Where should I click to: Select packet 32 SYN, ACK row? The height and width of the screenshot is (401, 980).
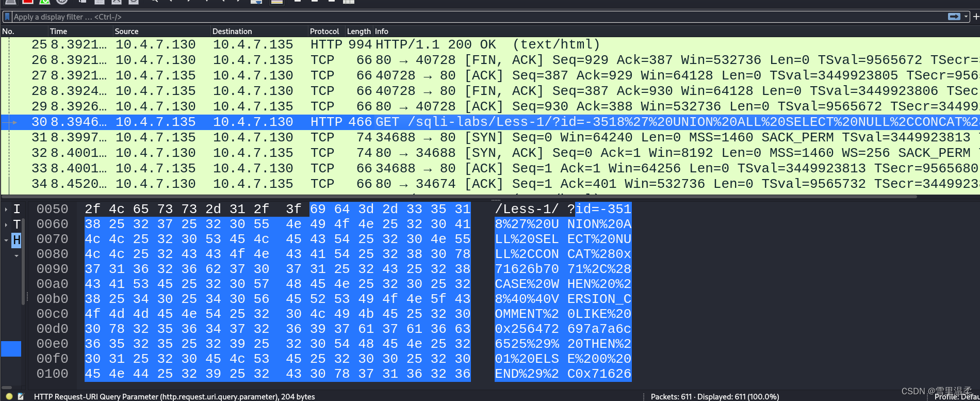pos(490,153)
